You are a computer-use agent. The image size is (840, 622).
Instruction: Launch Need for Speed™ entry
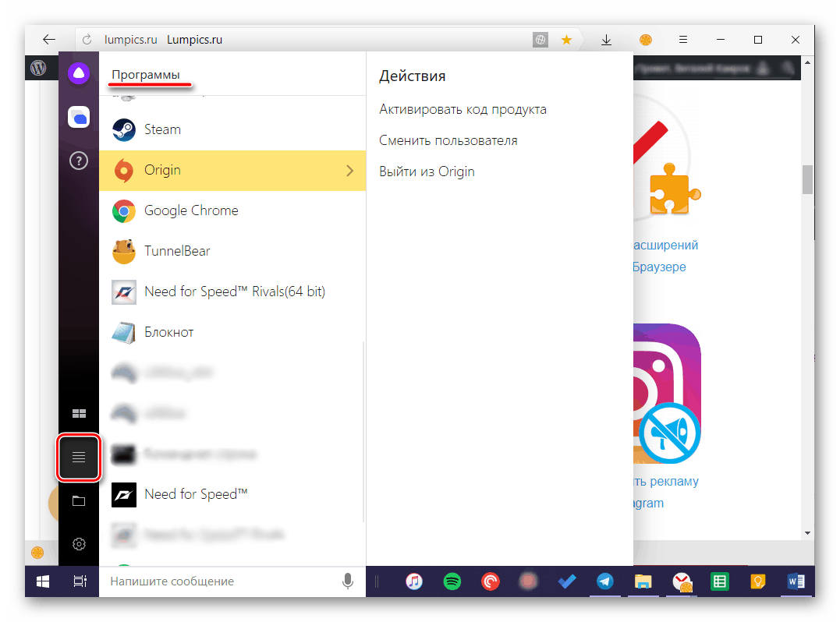[x=232, y=494]
